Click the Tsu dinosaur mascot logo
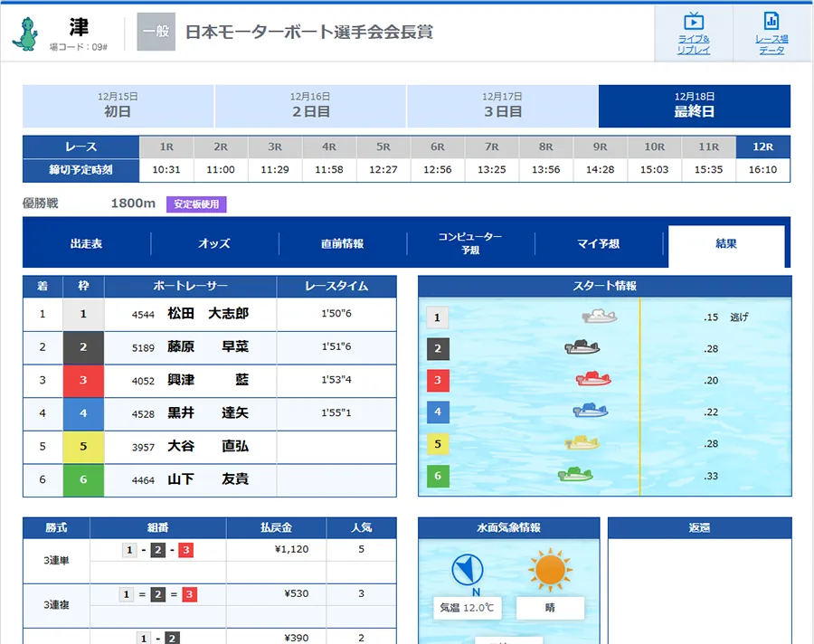Viewport: 814px width, 644px height. click(24, 33)
